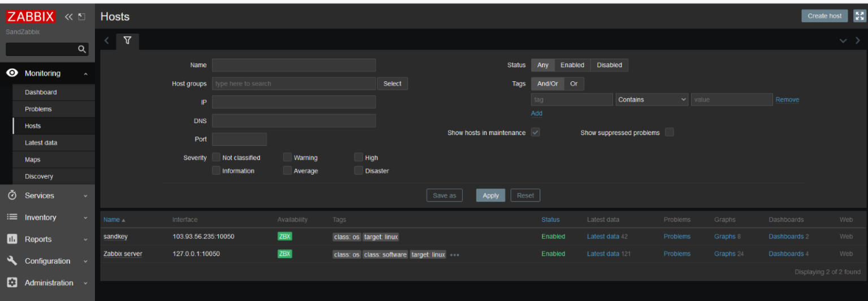Click the filter funnel tab icon
This screenshot has width=868, height=301.
click(127, 41)
